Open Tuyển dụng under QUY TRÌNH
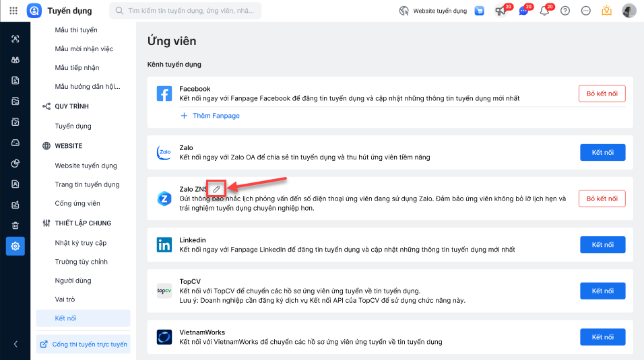This screenshot has height=360, width=644. 73,126
